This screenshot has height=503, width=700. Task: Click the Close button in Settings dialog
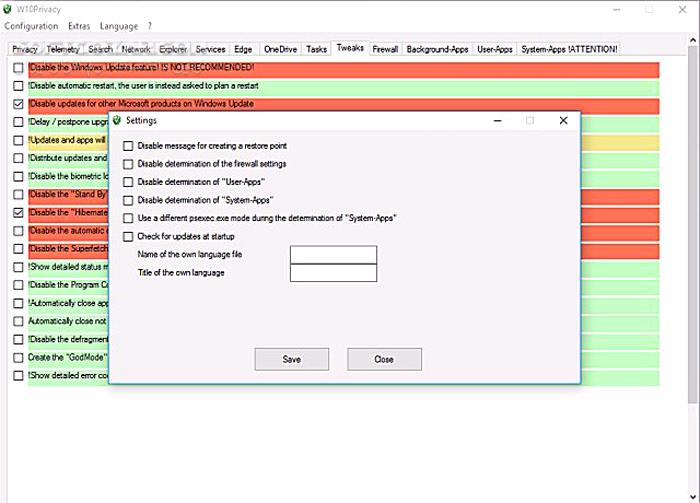click(x=384, y=359)
